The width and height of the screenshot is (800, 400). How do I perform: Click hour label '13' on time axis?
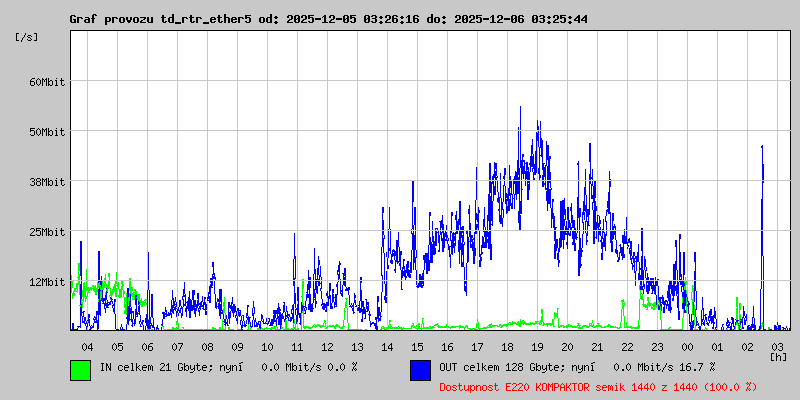[357, 347]
